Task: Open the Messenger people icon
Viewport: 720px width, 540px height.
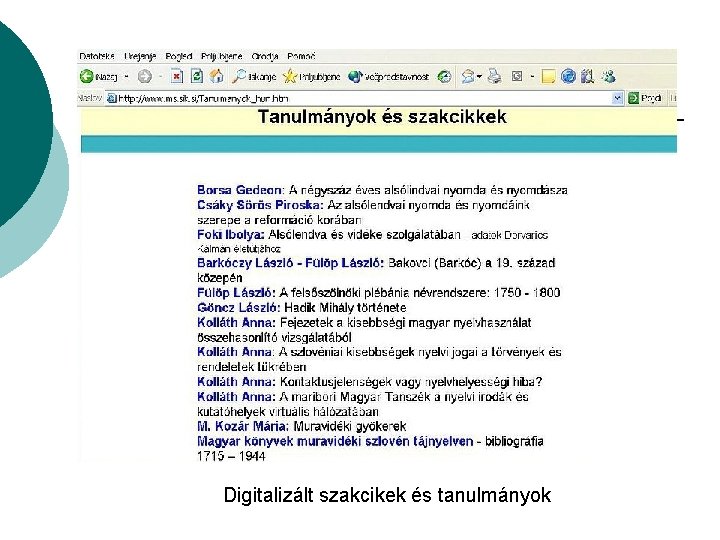Action: coord(608,76)
